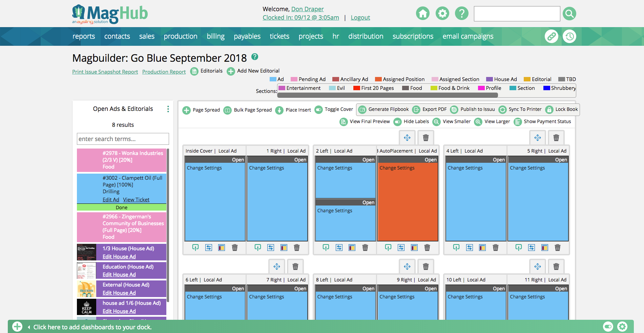This screenshot has width=644, height=333.
Task: Publish to Issuu
Action: point(472,110)
